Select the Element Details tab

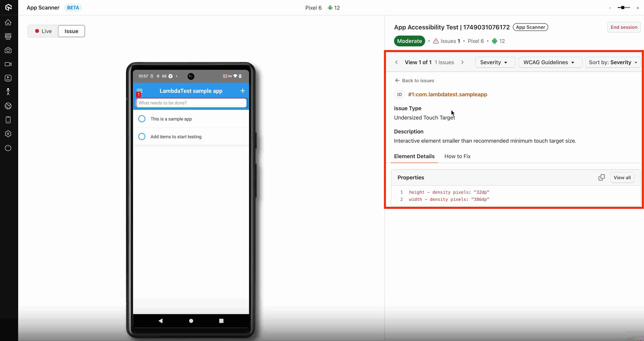(x=414, y=156)
